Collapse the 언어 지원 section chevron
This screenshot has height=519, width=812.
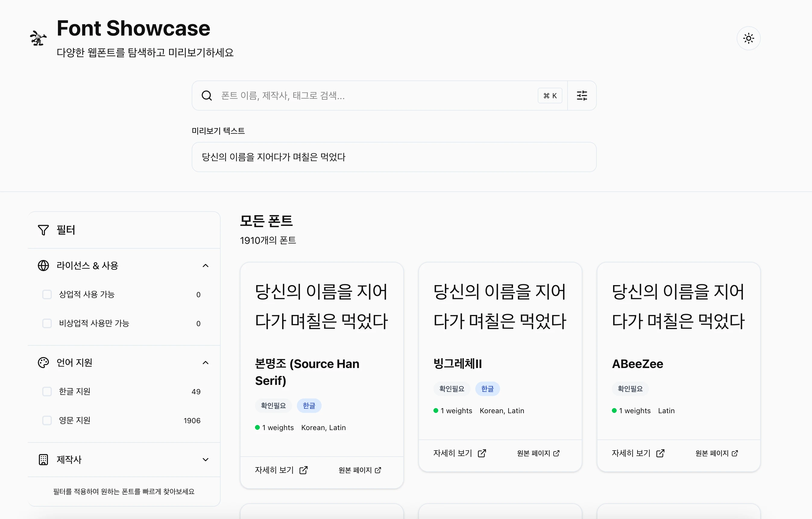205,363
